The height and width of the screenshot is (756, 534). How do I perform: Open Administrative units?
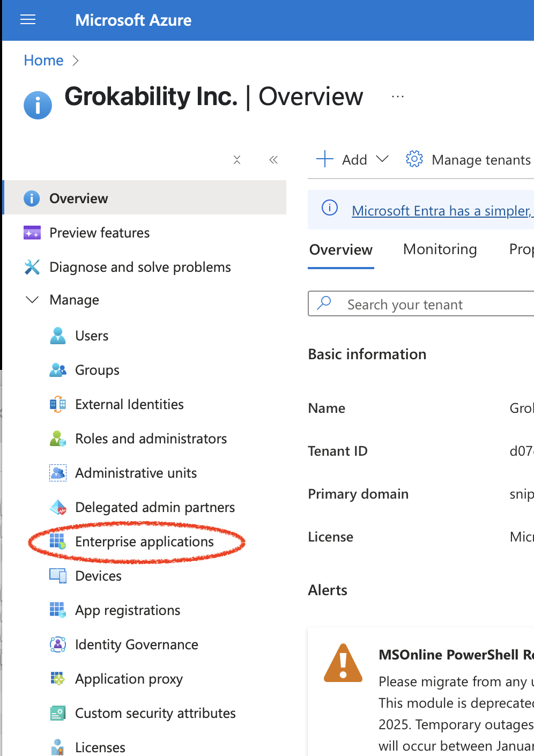pyautogui.click(x=136, y=473)
